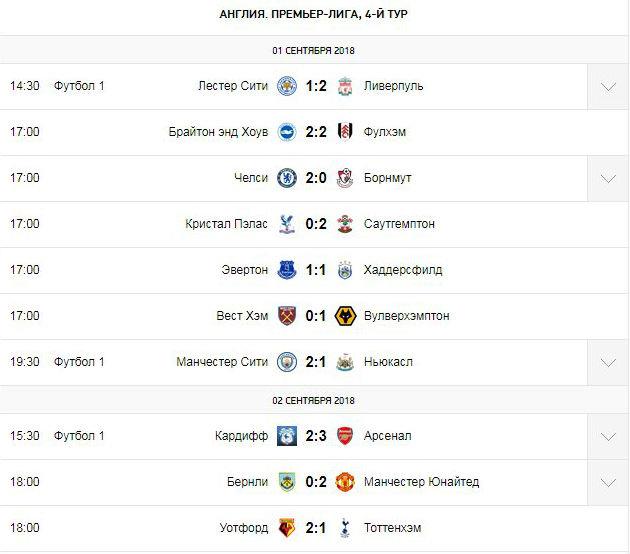Click the Tottenham club crest

(x=345, y=528)
